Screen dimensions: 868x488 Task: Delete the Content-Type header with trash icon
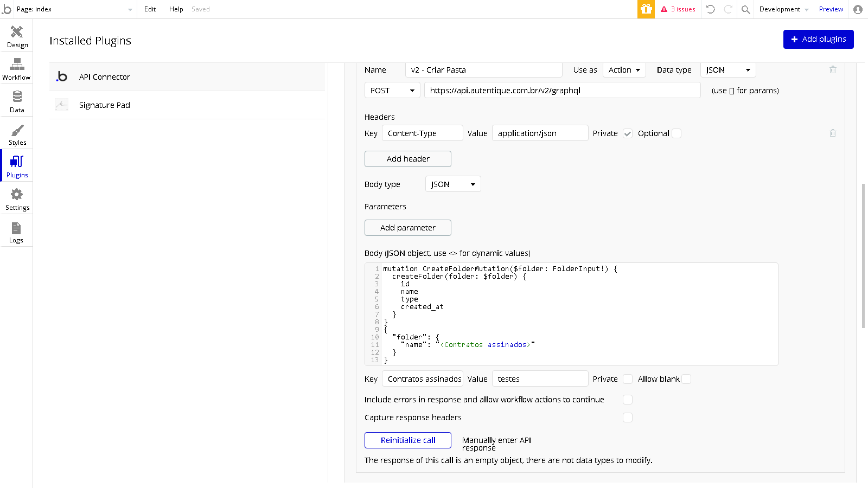(833, 133)
